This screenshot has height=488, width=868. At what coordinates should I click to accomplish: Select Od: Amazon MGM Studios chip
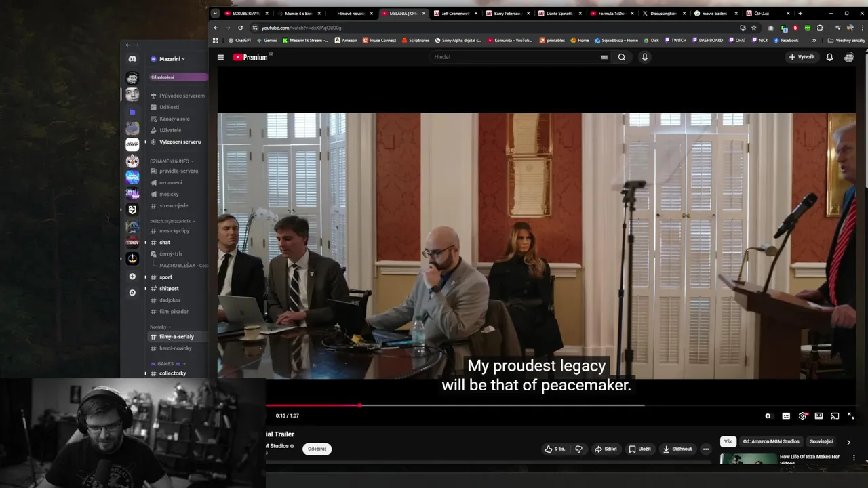coord(771,441)
